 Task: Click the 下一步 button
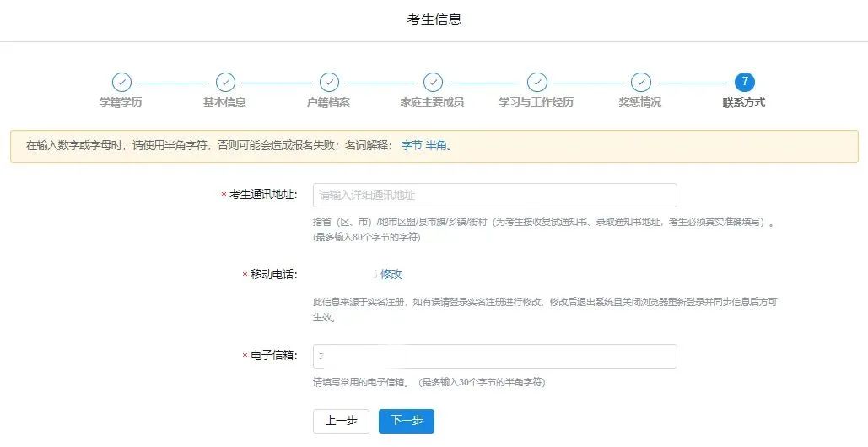[407, 421]
